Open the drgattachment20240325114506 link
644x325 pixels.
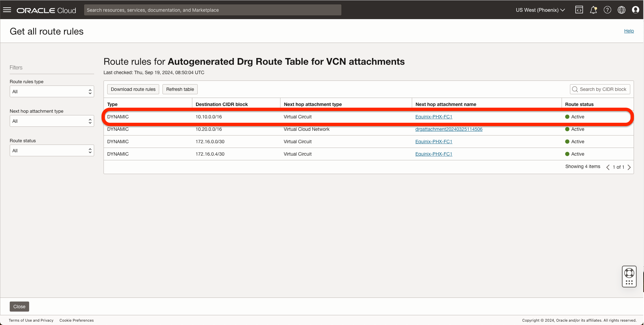449,129
